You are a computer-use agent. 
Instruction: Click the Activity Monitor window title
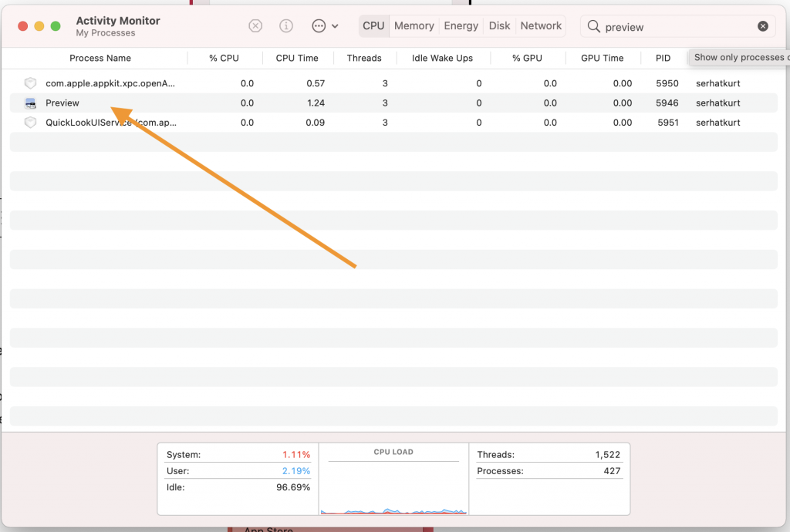point(118,21)
